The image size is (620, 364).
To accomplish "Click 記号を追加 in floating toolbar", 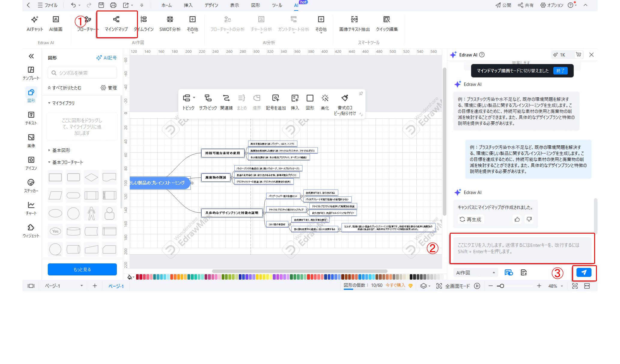I will point(276,102).
